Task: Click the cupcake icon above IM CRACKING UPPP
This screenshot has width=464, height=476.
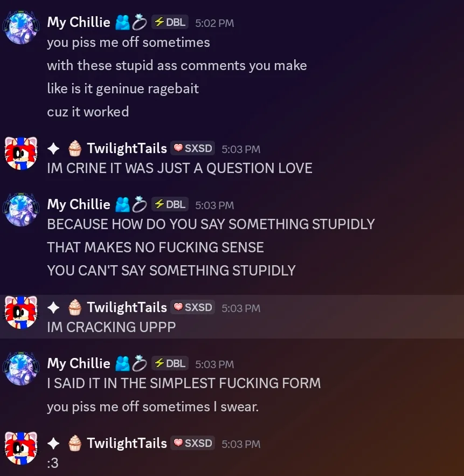Action: (75, 307)
